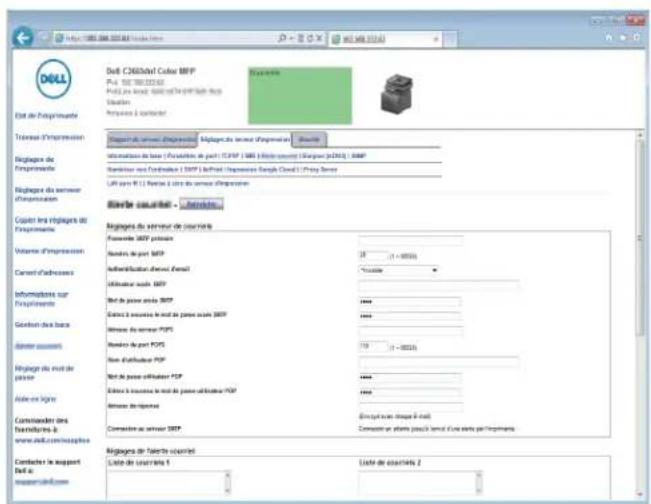This screenshot has width=651, height=504.
Task: Open the Bonjour (mDNS) sub-link
Action: pyautogui.click(x=324, y=156)
